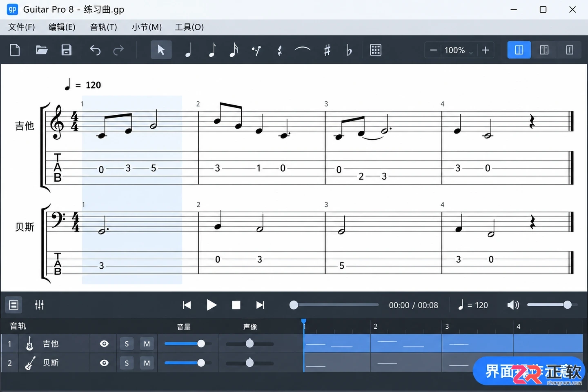Choose the quarter note duration

tap(188, 50)
